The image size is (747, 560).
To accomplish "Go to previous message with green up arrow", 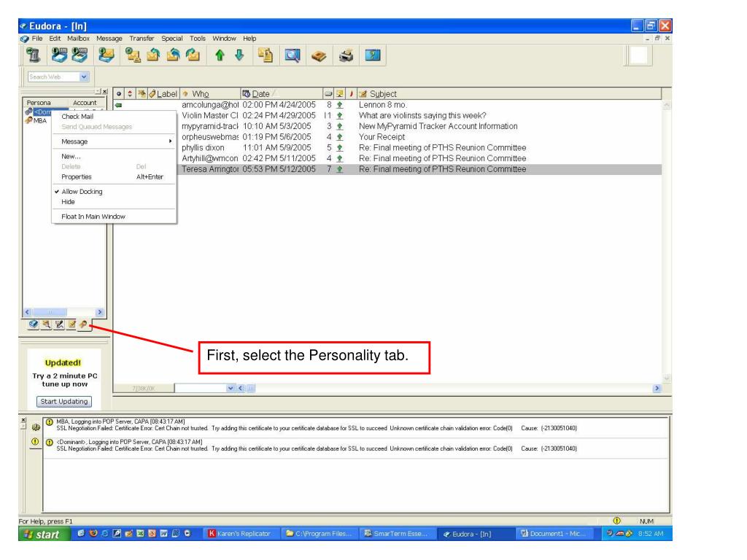I will pos(220,55).
